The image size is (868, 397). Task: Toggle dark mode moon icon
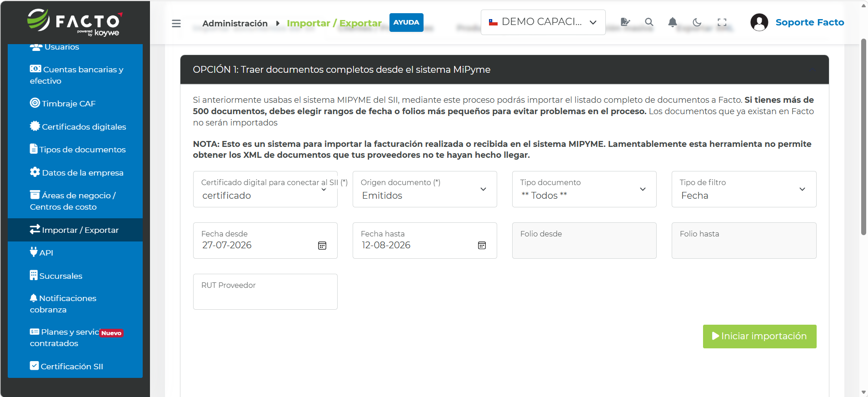pyautogui.click(x=697, y=22)
